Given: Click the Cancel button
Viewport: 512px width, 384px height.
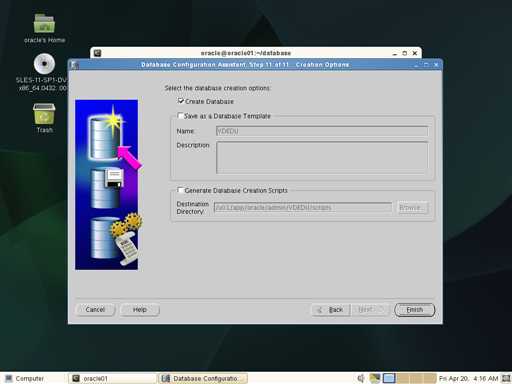Looking at the screenshot, I should pos(95,310).
